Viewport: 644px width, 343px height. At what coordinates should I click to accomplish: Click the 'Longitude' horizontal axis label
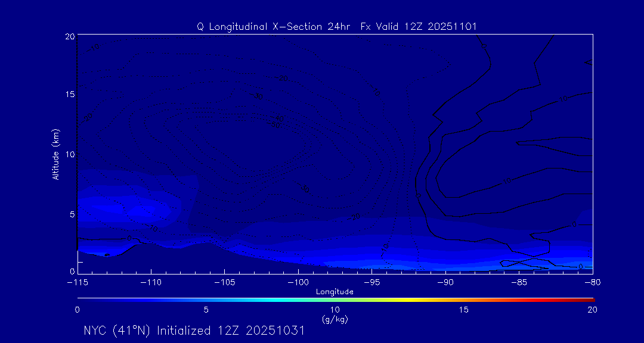point(335,292)
